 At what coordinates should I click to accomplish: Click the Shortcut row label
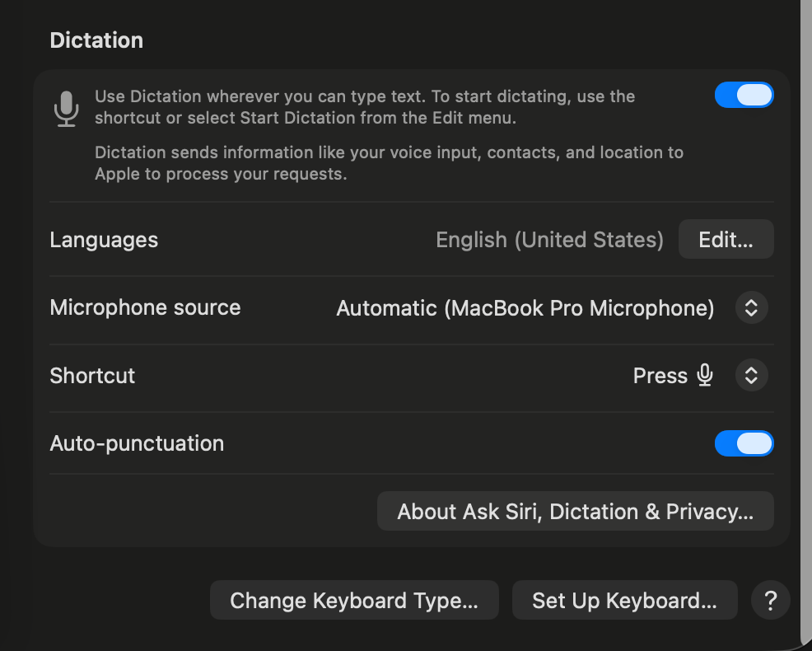click(x=91, y=376)
